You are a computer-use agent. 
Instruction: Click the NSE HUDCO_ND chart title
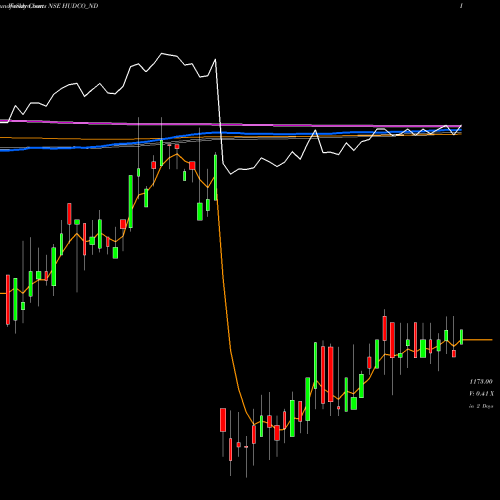(x=73, y=6)
